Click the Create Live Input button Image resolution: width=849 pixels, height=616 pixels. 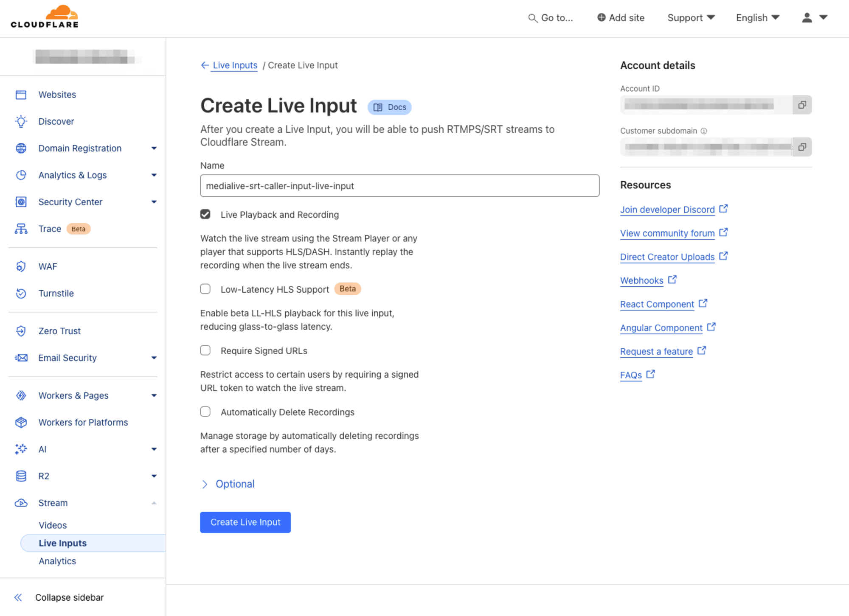[245, 522]
